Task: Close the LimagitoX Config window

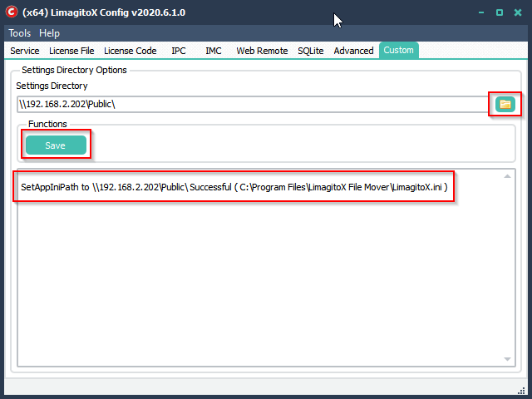Action: (518, 12)
